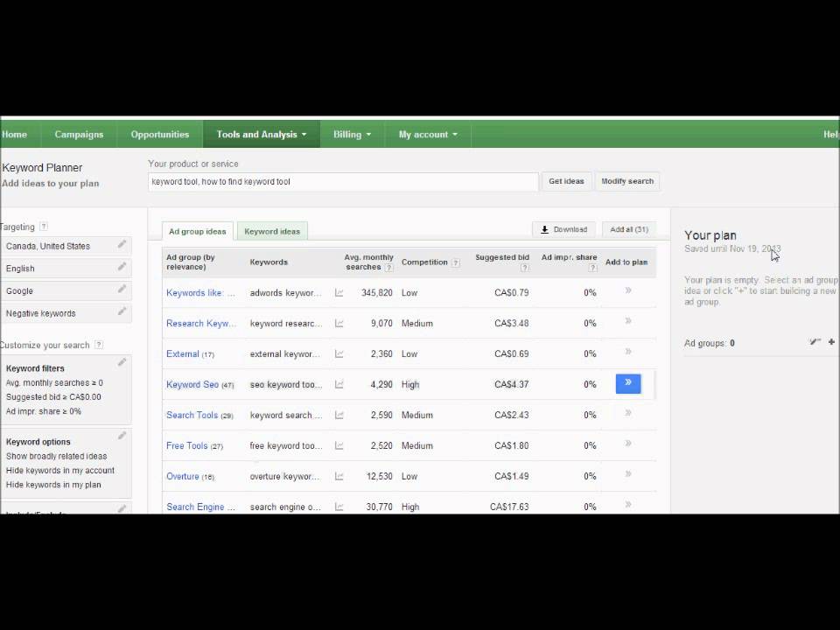Open help for Targeting section
Screen dimensions: 840x630
coord(44,227)
